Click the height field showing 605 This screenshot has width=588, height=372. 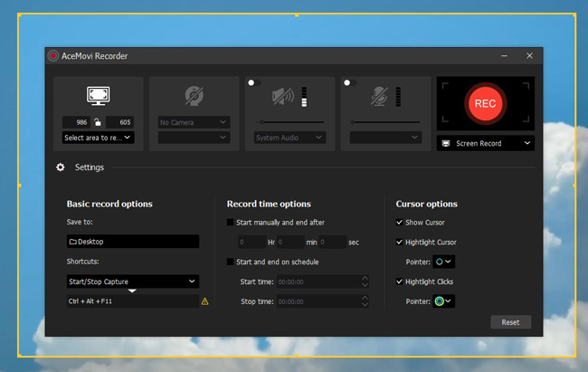pyautogui.click(x=119, y=122)
